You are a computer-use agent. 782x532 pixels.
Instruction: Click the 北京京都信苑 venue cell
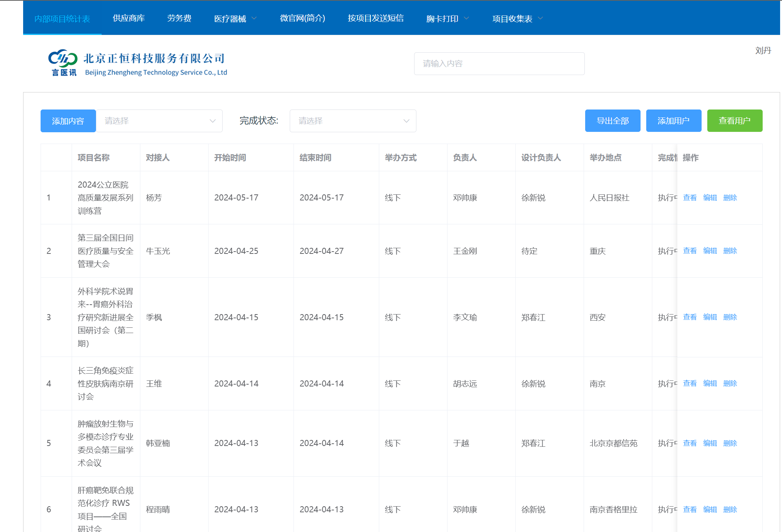(x=613, y=443)
